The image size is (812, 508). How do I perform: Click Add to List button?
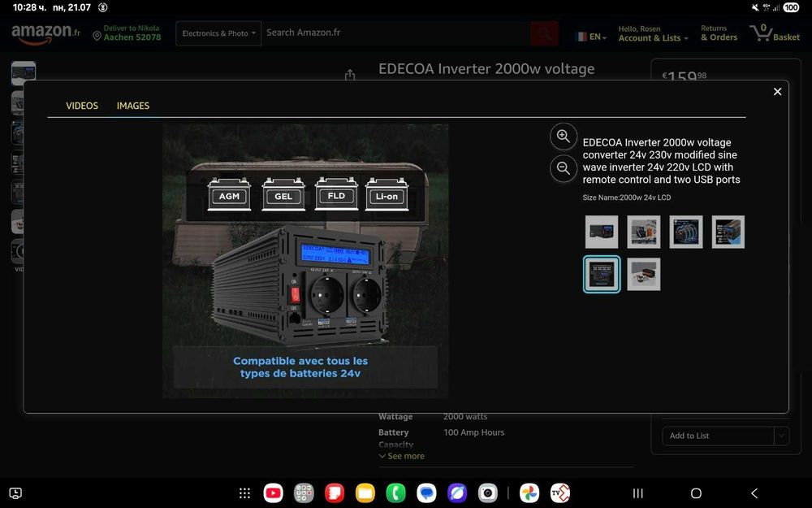(719, 436)
